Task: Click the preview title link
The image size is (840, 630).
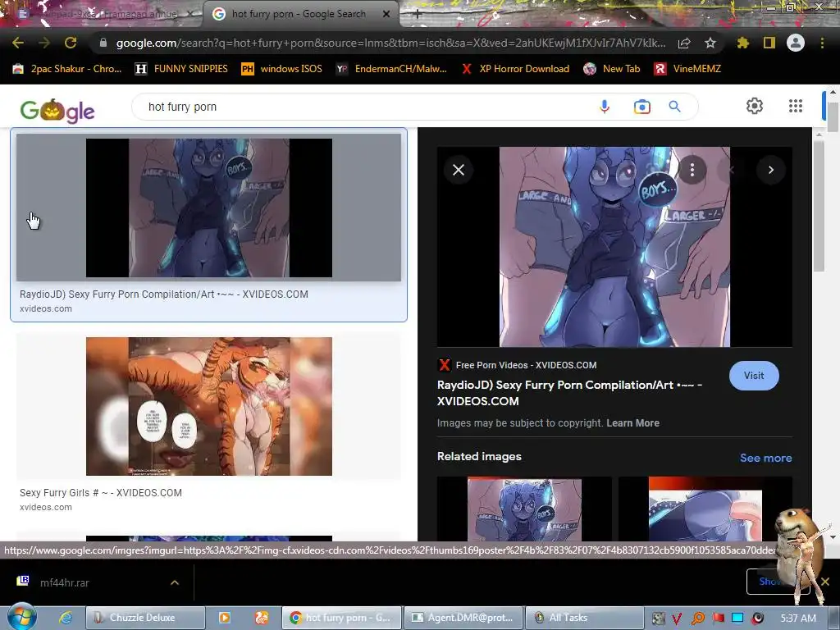Action: coord(569,393)
